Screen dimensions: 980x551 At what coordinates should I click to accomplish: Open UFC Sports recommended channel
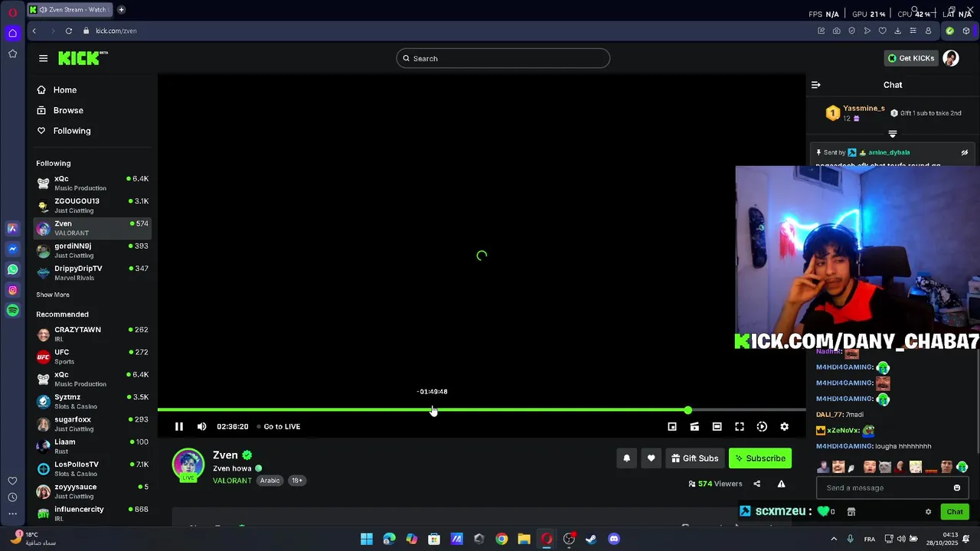[93, 357]
